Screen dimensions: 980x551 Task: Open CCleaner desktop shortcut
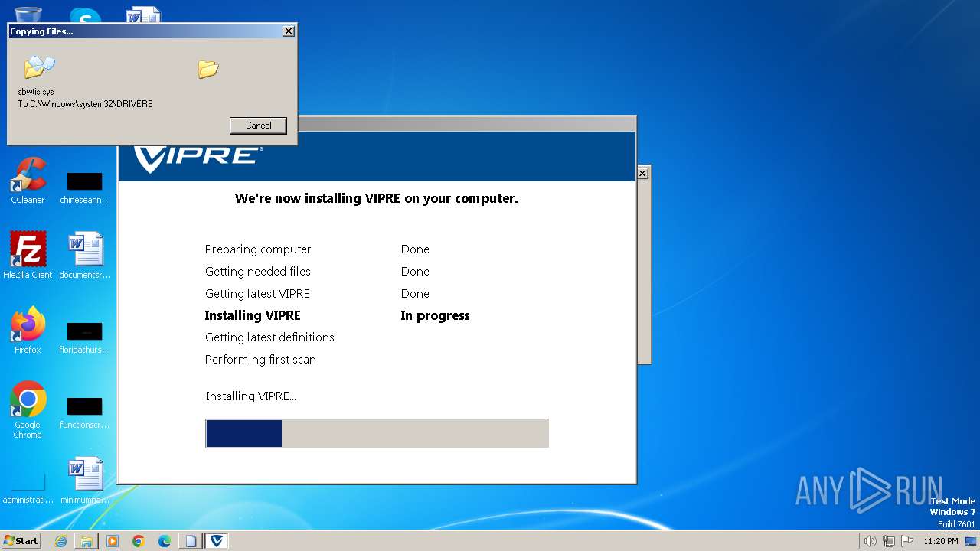[28, 181]
